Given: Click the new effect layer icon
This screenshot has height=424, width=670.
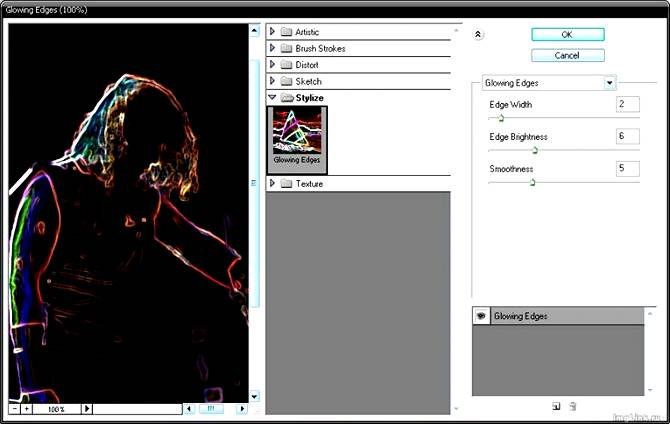Looking at the screenshot, I should click(556, 406).
